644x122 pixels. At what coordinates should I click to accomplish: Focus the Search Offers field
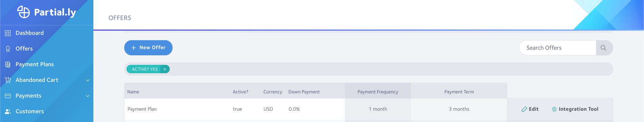coord(558,48)
